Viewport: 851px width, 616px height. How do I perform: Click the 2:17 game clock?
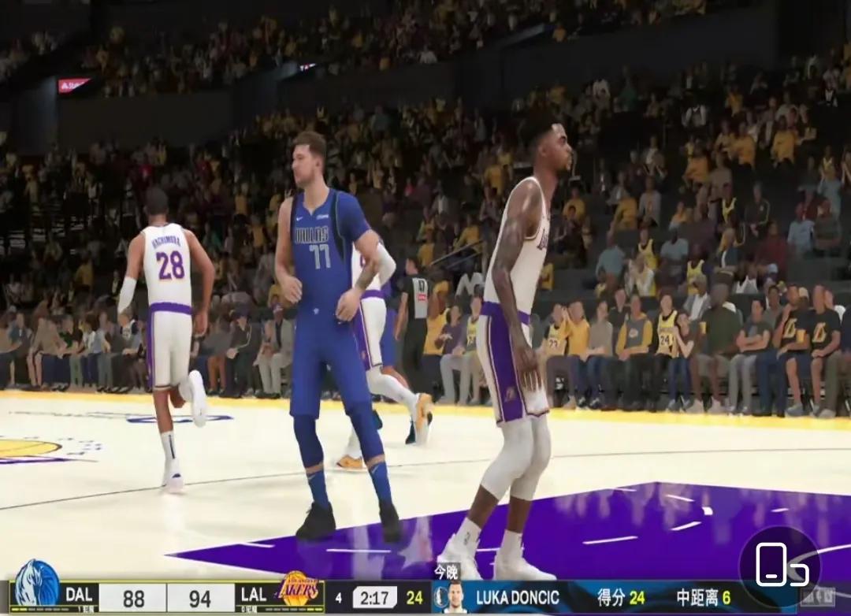point(374,598)
